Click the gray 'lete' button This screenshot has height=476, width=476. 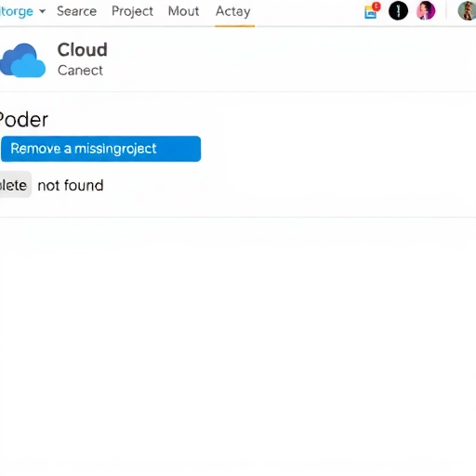[15, 185]
